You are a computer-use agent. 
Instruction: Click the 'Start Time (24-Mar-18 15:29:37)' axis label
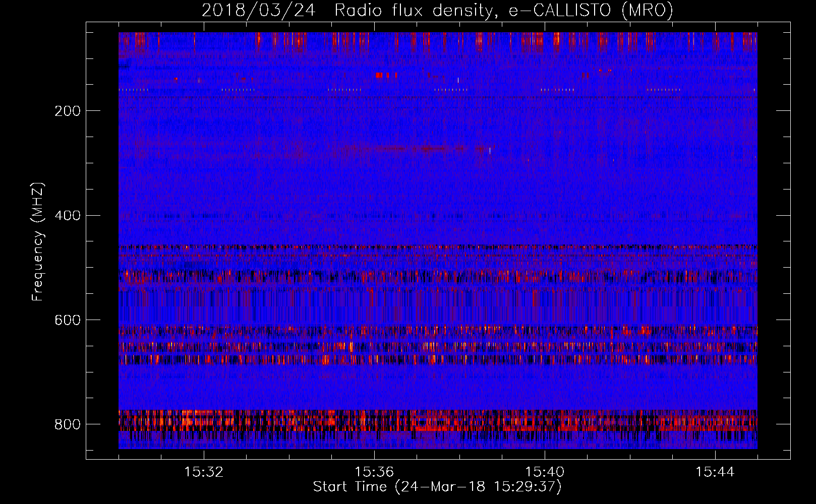[x=437, y=487]
